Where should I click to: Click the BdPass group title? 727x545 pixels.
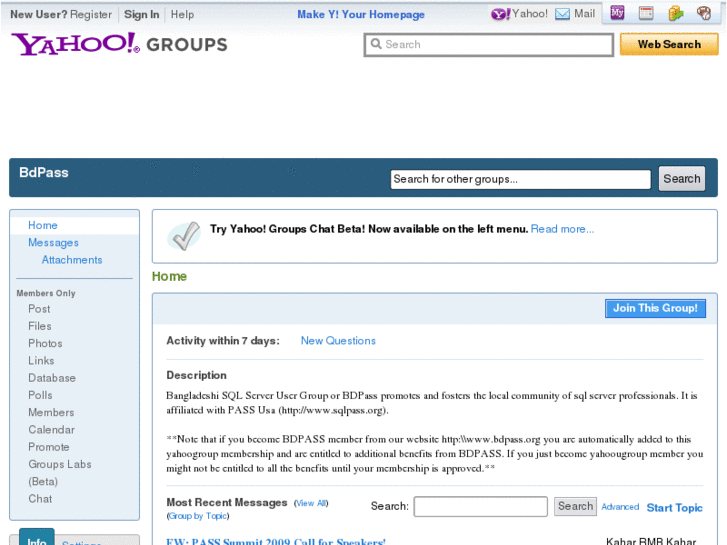[44, 173]
